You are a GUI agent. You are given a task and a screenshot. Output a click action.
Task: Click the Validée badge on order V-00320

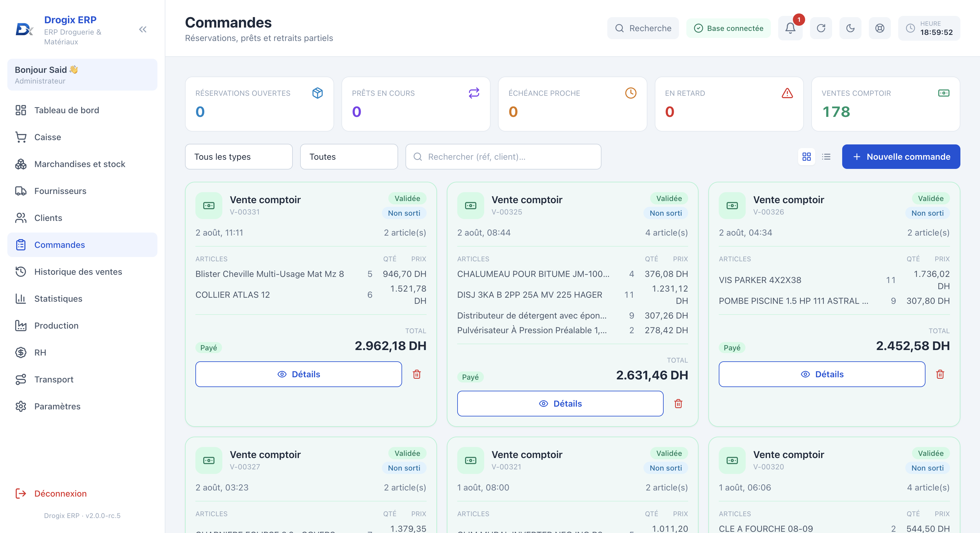point(931,453)
